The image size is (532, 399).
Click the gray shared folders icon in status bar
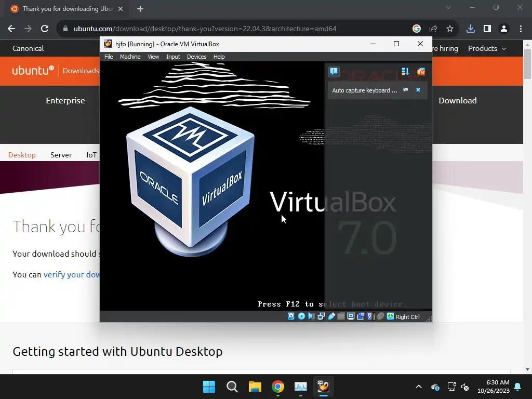pos(341,316)
